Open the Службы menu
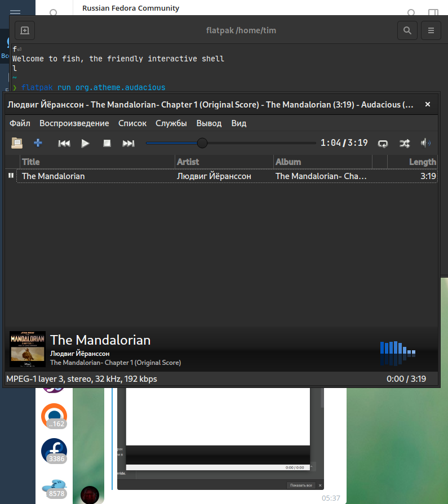The image size is (448, 504). coord(171,123)
